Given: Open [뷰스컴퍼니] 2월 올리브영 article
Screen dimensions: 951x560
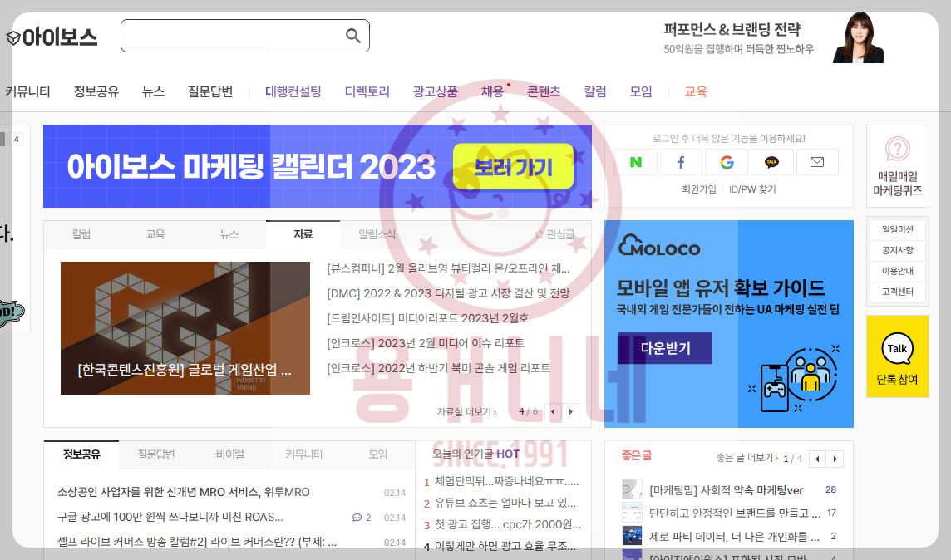Looking at the screenshot, I should coord(448,268).
